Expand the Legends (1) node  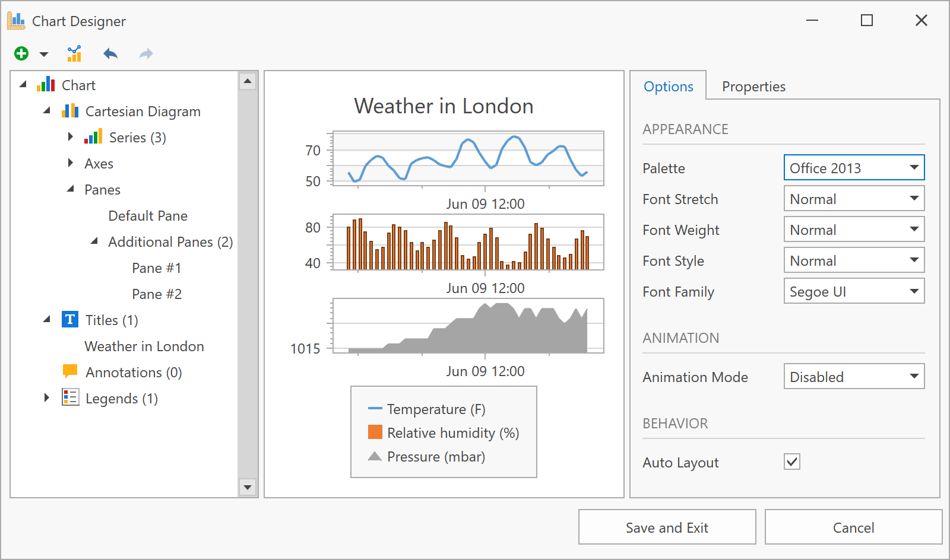(x=47, y=397)
